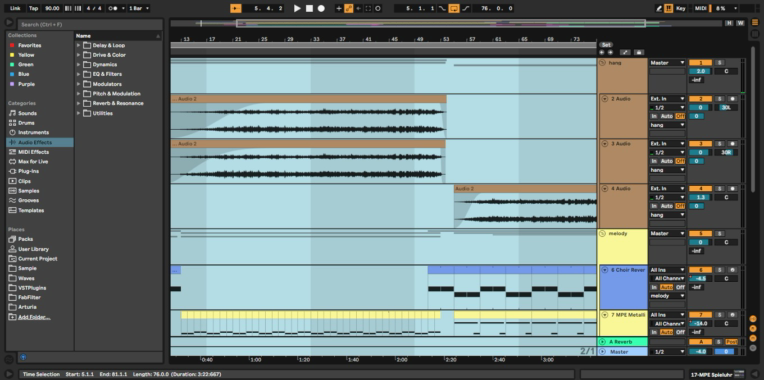The width and height of the screenshot is (764, 380).
Task: Arm the 3 Audio track for recording
Action: [x=732, y=144]
